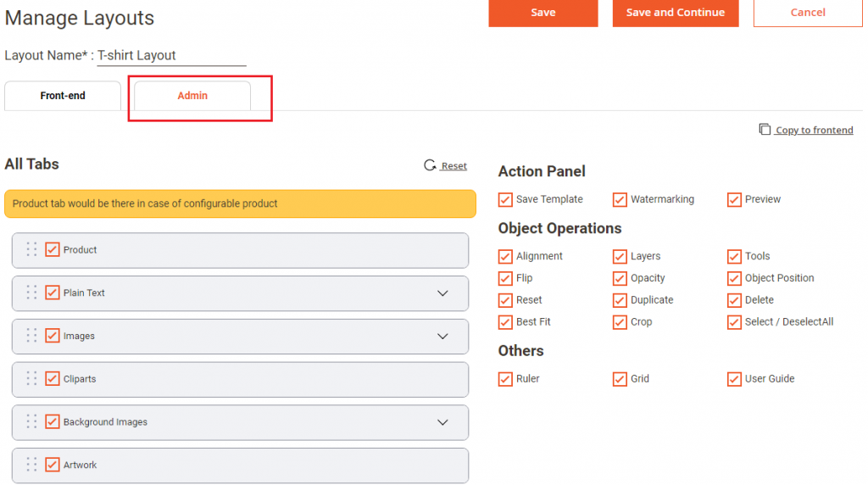The height and width of the screenshot is (485, 868).
Task: Expand the Images section arrow
Action: [x=442, y=336]
